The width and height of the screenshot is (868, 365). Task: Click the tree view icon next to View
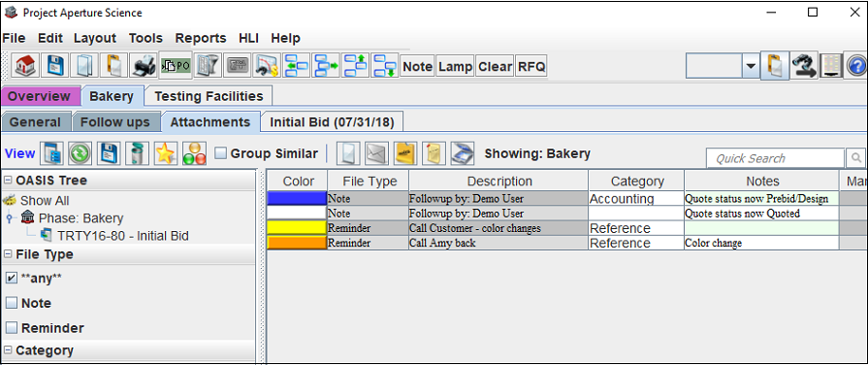coord(52,153)
